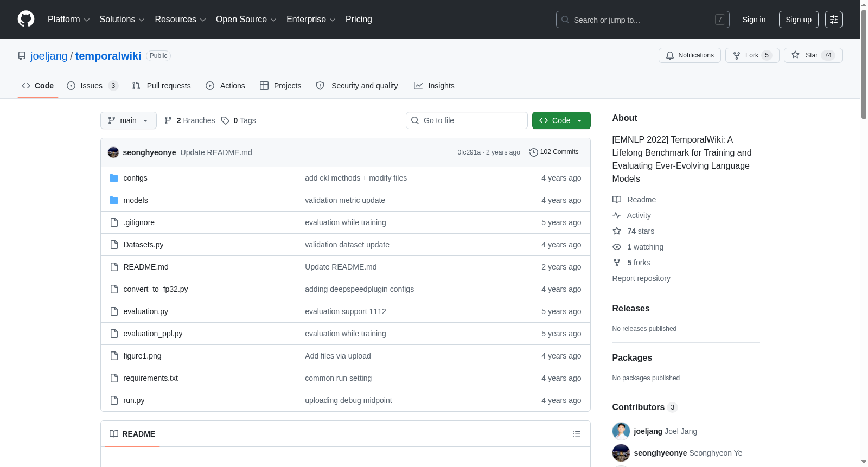
Task: Open the main branch selector dropdown
Action: coord(129,120)
